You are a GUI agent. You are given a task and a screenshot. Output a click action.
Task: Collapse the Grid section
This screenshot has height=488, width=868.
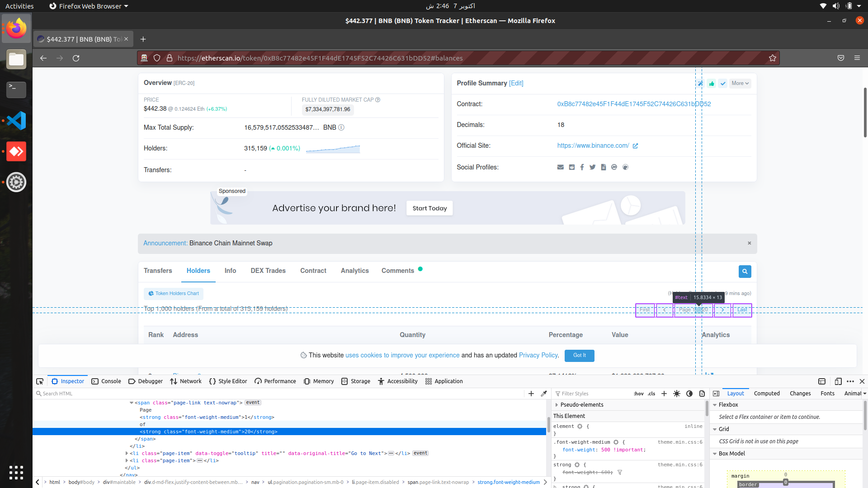[715, 429]
